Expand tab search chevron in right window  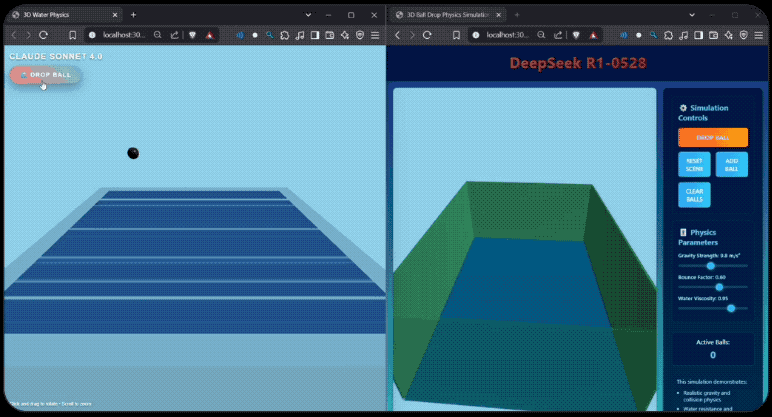coord(692,15)
